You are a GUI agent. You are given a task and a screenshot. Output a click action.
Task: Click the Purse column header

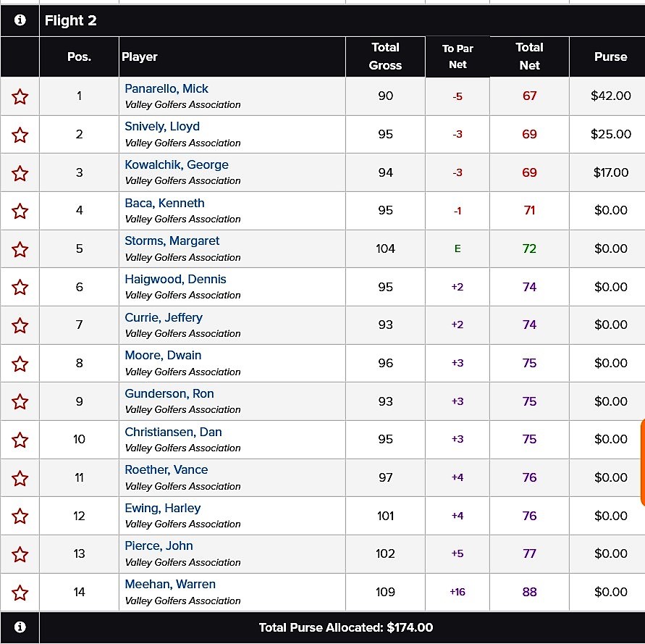pos(610,57)
